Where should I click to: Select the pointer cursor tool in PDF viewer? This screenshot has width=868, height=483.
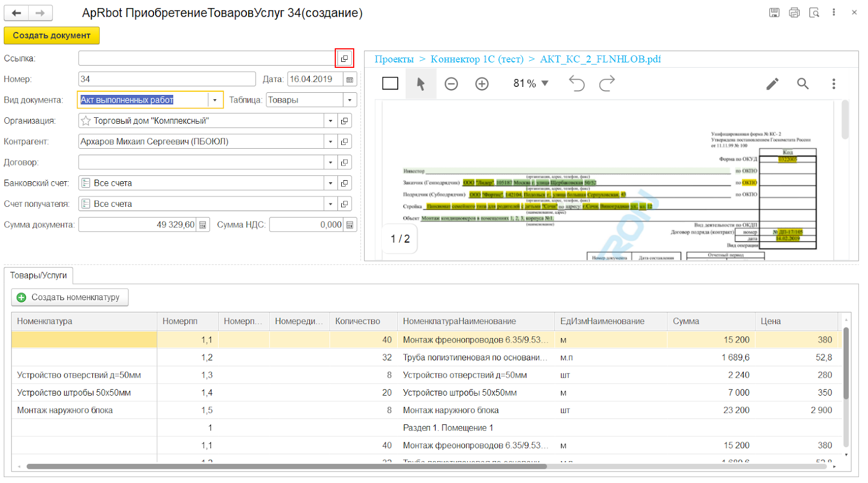point(421,84)
